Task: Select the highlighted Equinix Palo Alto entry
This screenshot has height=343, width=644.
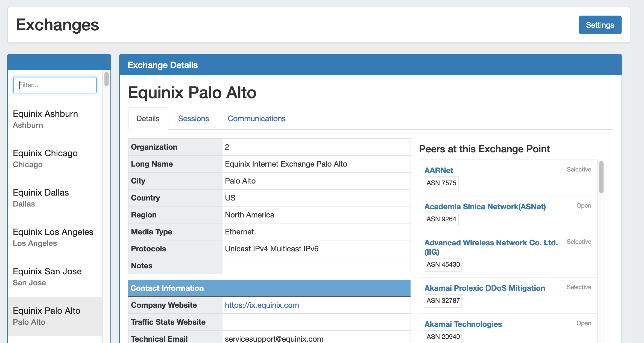Action: (x=46, y=316)
